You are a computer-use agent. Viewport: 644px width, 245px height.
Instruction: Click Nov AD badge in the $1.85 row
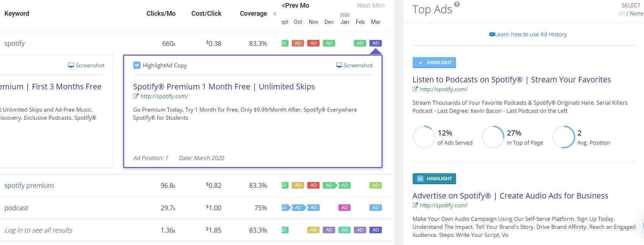[x=314, y=230]
